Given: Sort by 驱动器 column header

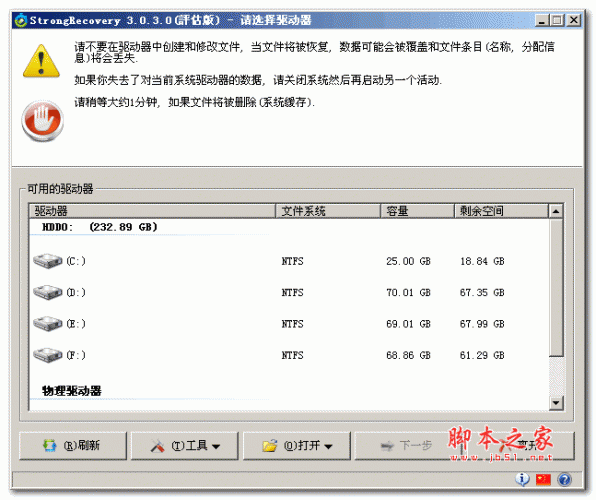Looking at the screenshot, I should point(152,211).
